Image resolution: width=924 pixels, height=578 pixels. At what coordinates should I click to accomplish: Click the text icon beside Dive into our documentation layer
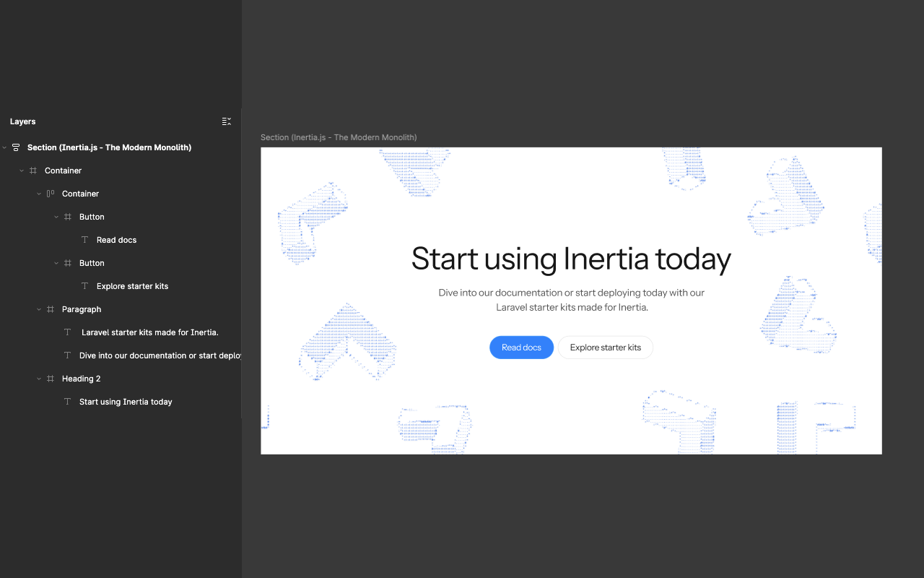point(68,355)
